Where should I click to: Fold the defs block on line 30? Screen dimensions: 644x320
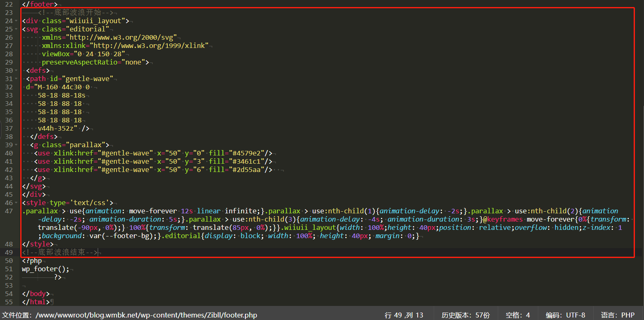(x=17, y=70)
